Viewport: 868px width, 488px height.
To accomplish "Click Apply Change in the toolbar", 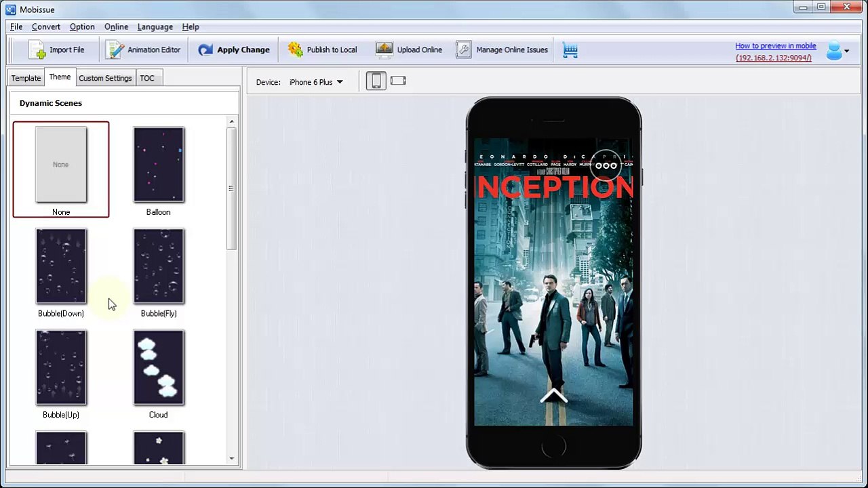I will point(234,49).
